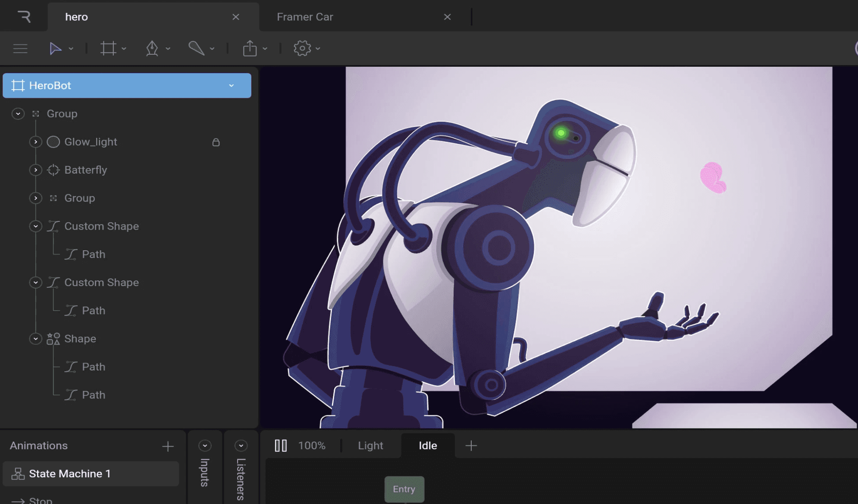Select the Artboard tool icon
The height and width of the screenshot is (504, 858).
(x=108, y=48)
